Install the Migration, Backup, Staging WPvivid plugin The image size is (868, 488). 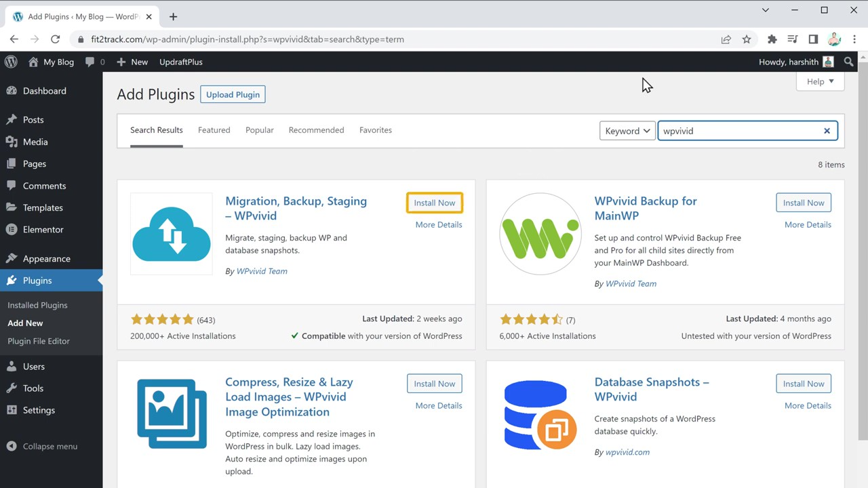(434, 203)
